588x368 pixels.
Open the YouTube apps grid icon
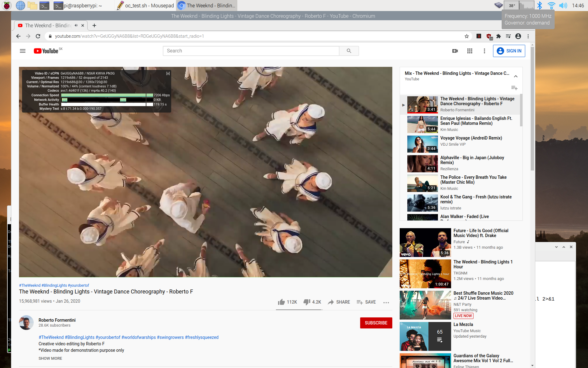470,51
